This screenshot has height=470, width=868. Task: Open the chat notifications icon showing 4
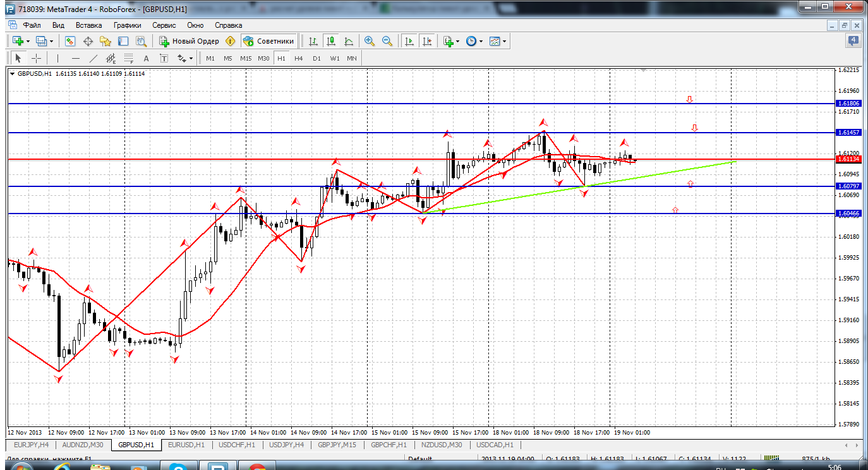[x=853, y=41]
